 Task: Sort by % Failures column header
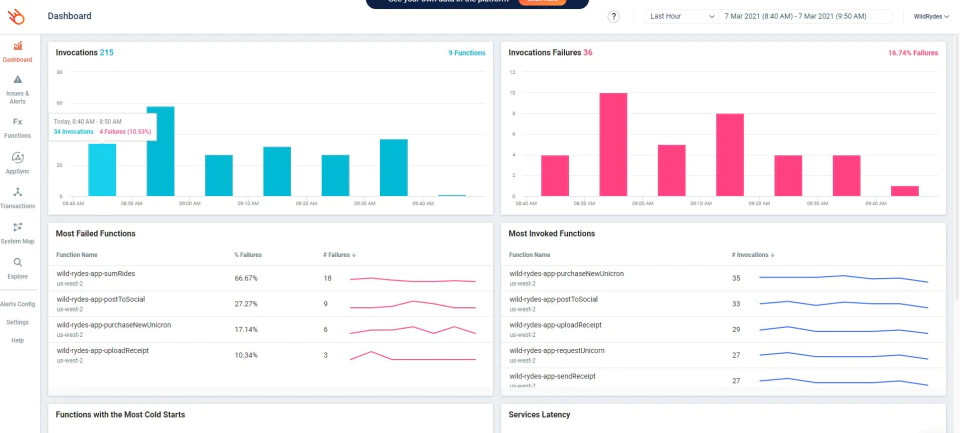pos(248,255)
